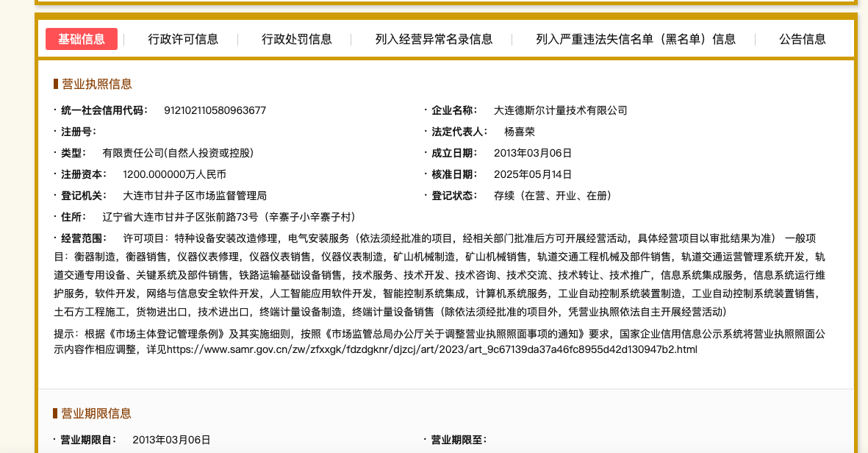Screen dimensions: 868x453
Task: Switch to the 公告信息 tab
Action: [x=802, y=39]
